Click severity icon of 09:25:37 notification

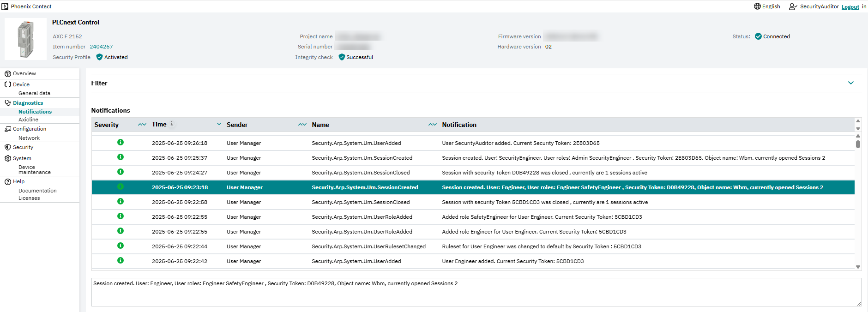121,157
